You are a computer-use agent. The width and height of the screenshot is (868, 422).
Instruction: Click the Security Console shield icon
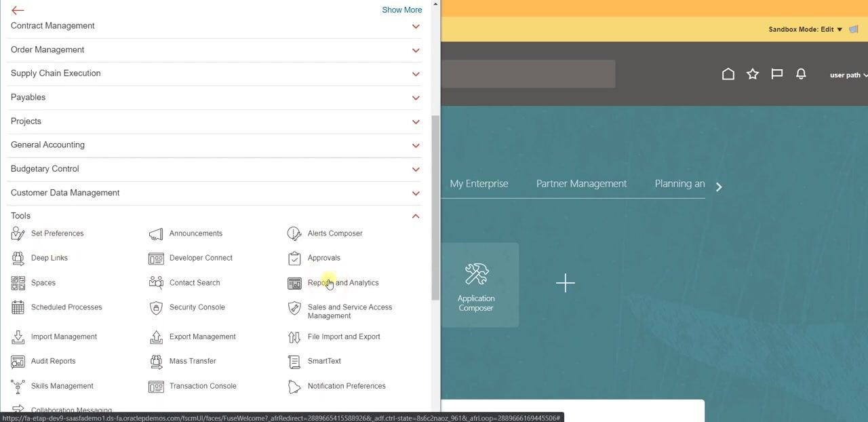point(156,307)
